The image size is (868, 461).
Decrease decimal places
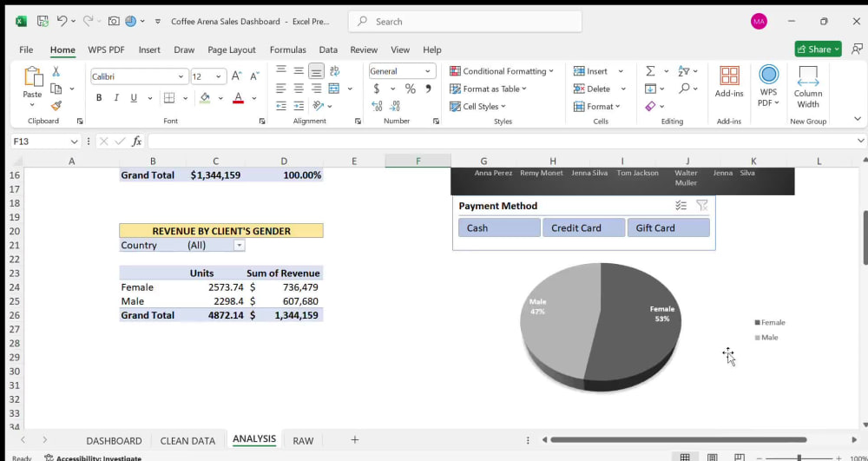[395, 106]
